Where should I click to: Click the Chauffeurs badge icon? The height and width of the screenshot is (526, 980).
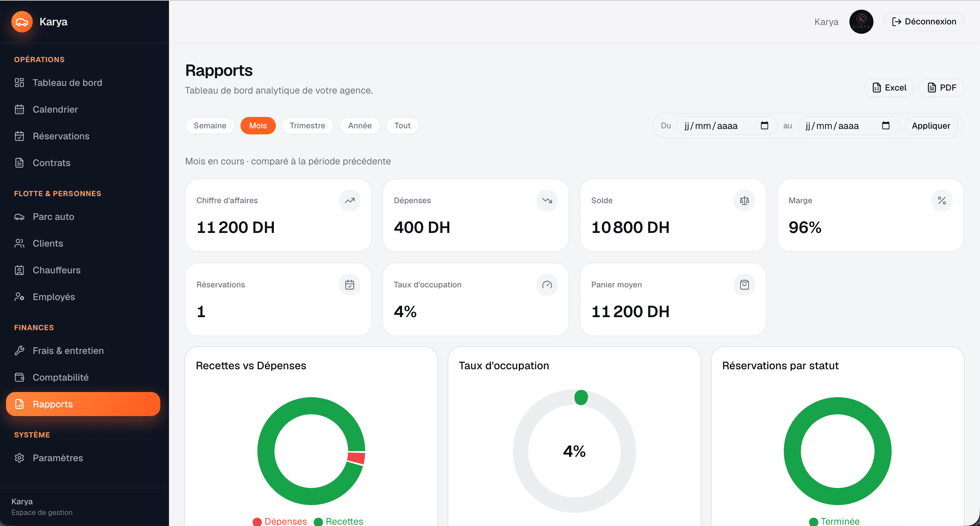click(19, 270)
